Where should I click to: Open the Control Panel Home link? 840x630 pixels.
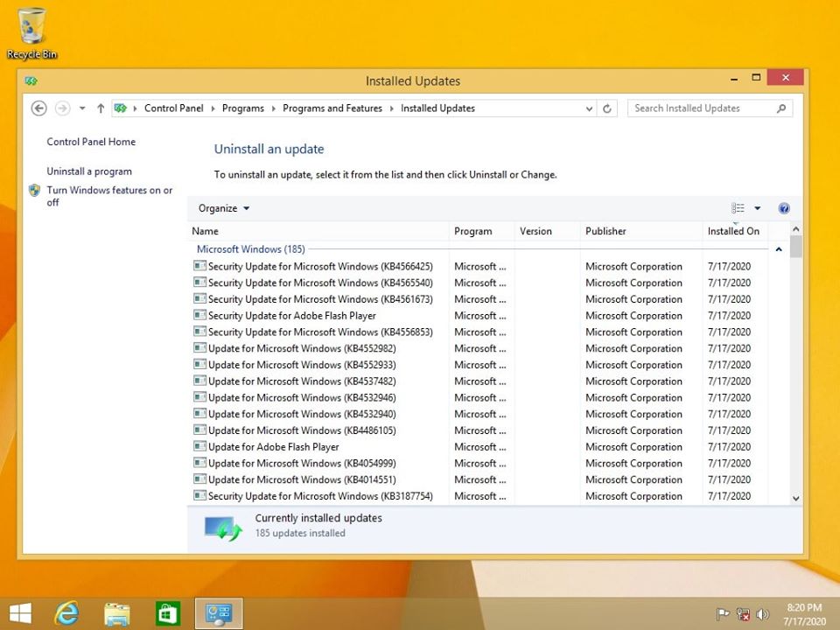point(91,142)
